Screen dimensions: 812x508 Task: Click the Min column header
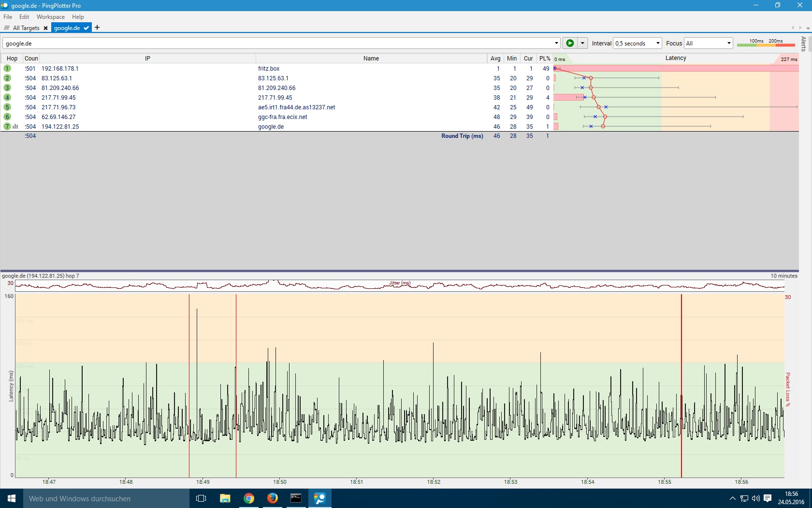click(512, 59)
